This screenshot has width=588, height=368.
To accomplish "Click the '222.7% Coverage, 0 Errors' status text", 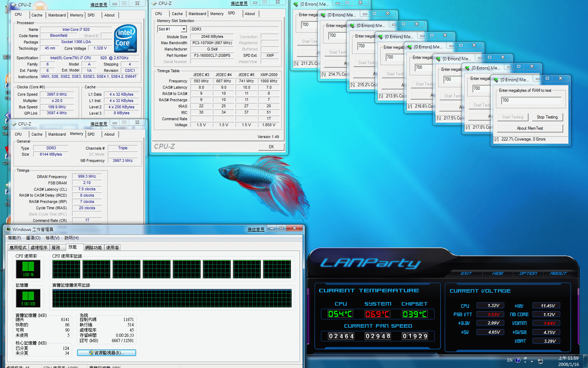I will [x=523, y=139].
